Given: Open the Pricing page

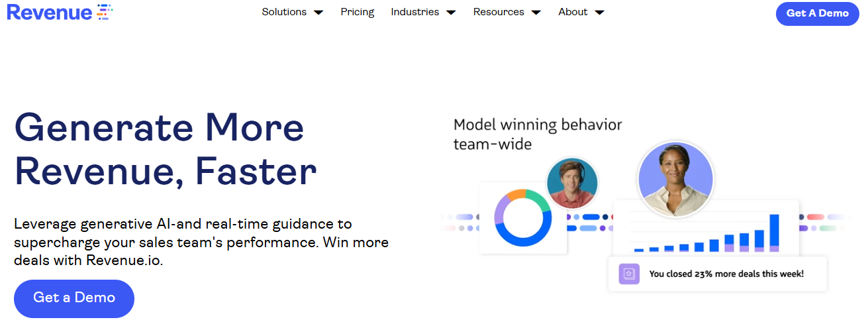Looking at the screenshot, I should [x=358, y=12].
